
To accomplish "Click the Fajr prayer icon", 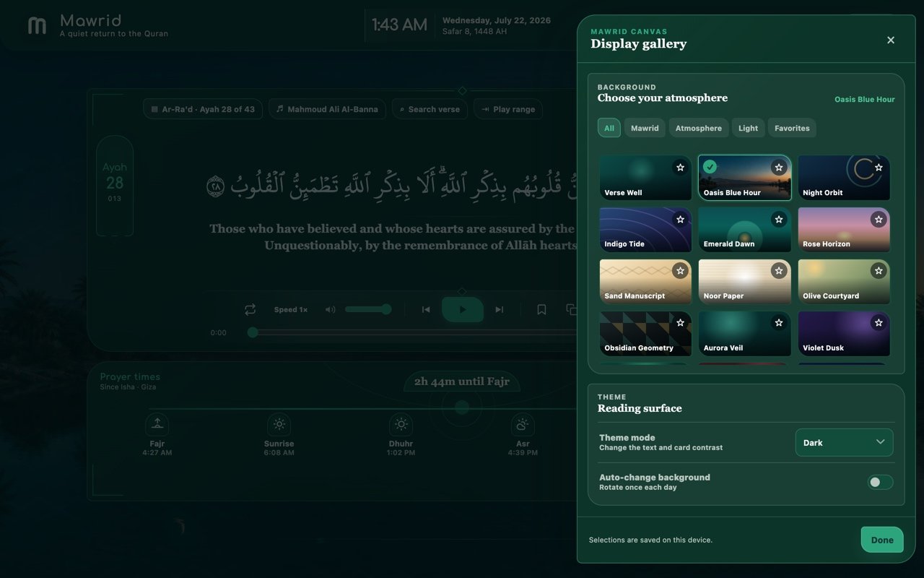I will (157, 424).
